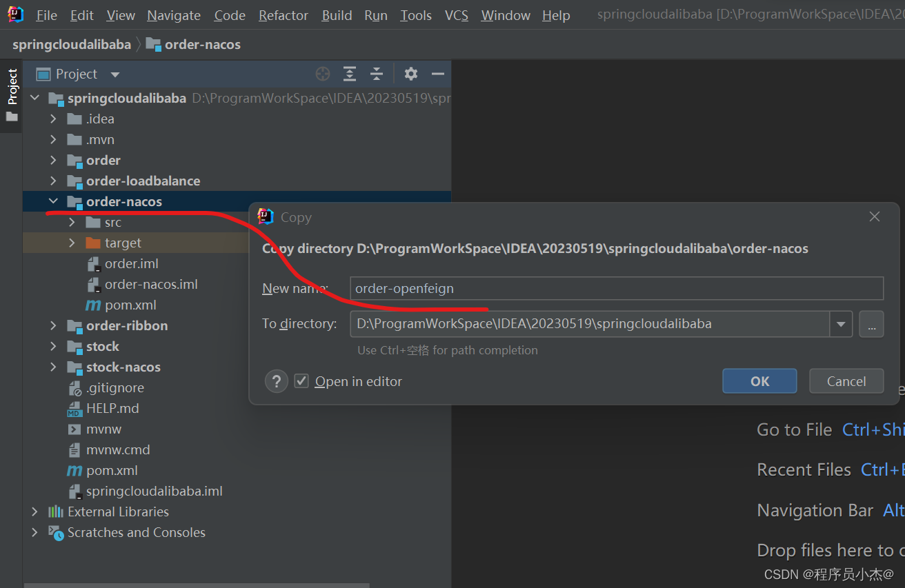The width and height of the screenshot is (905, 588).
Task: Click the Select Opened File locate icon
Action: click(x=323, y=74)
